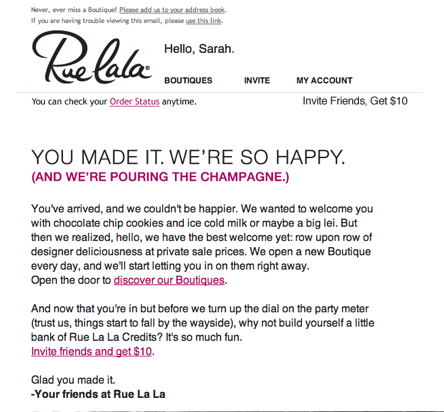This screenshot has width=444, height=412.
Task: Click the bold 'Your friends at Rue La La' signature
Action: click(98, 394)
